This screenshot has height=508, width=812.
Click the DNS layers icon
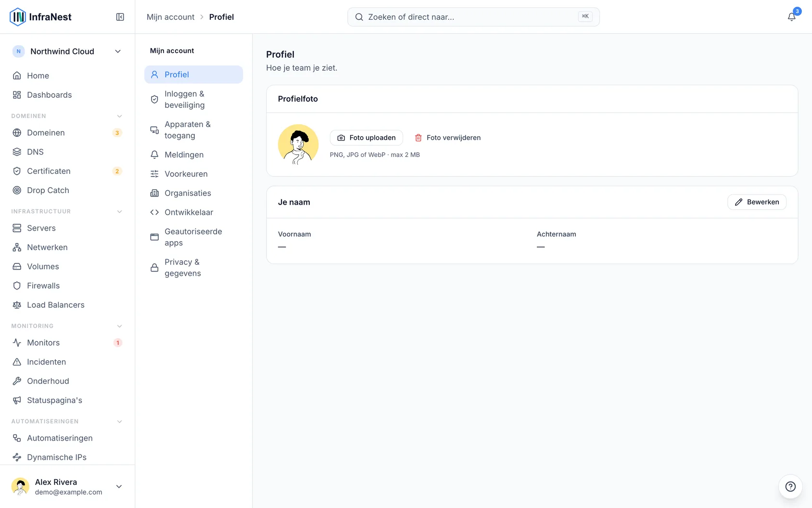click(x=17, y=152)
